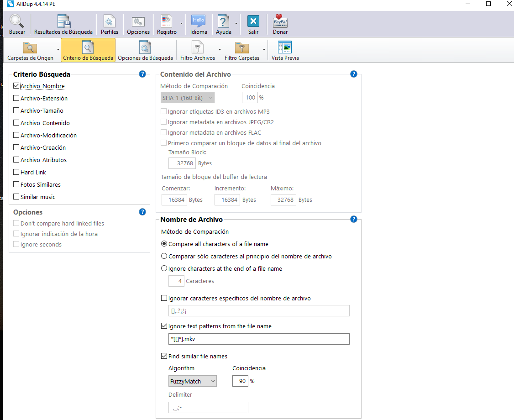Open the Vista Previa icon
Image resolution: width=514 pixels, height=420 pixels.
(x=285, y=47)
